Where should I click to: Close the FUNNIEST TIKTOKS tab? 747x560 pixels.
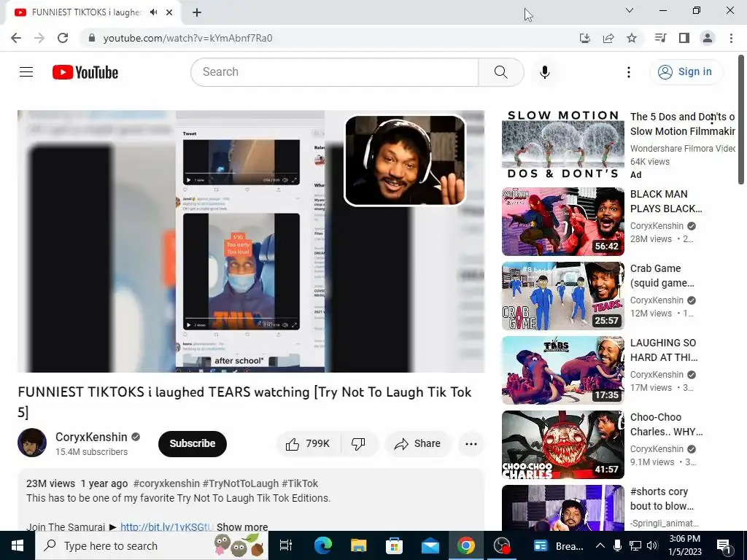(x=169, y=12)
